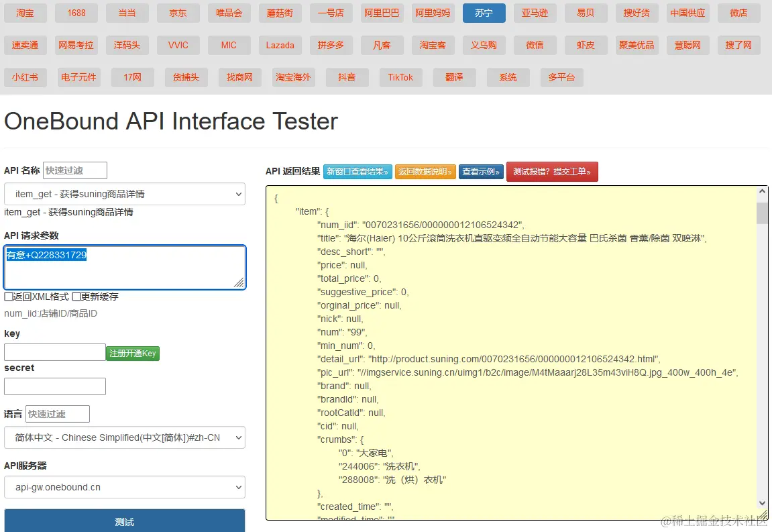
Task: Click into the key input field
Action: coord(54,352)
